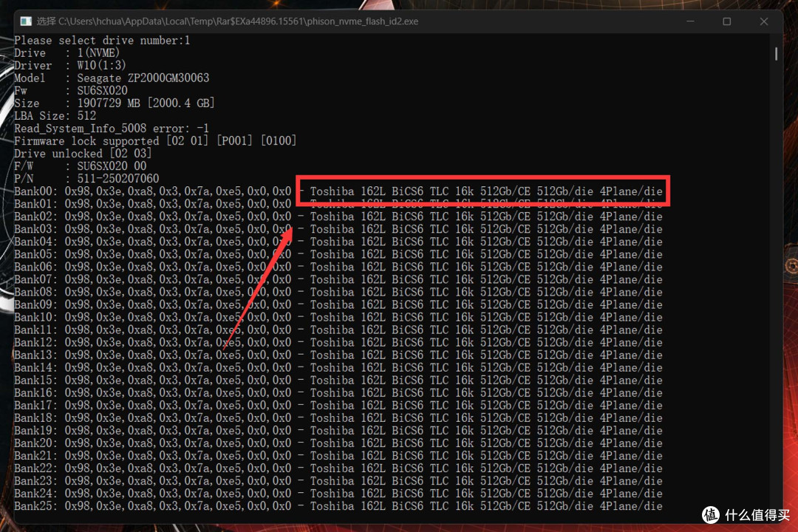
Task: Click the 'Bank16:' row label
Action: [x=36, y=393]
